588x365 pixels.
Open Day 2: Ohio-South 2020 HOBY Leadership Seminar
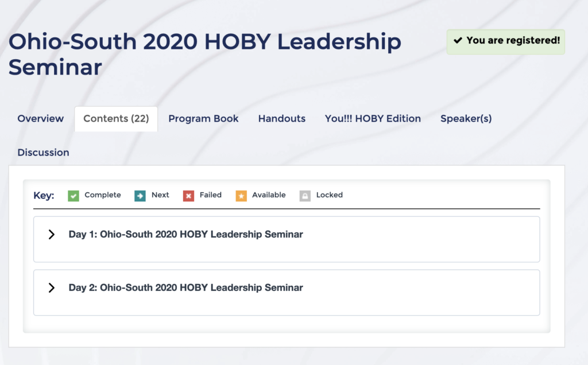(185, 288)
